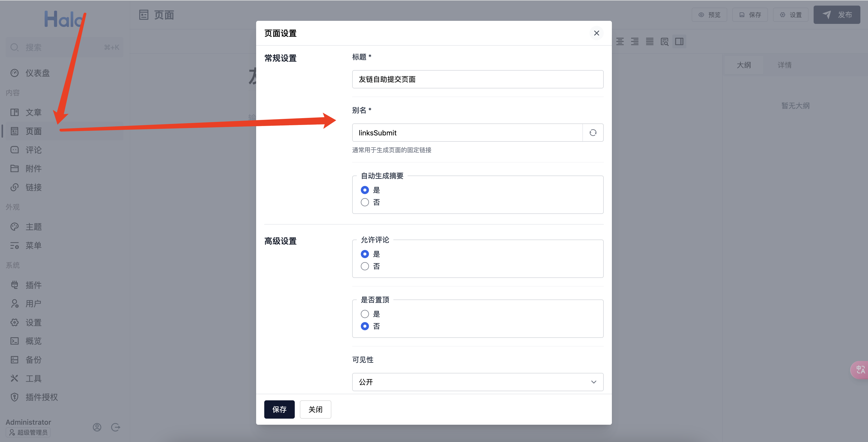Switch to the 详情 details tab
The width and height of the screenshot is (868, 442).
784,65
